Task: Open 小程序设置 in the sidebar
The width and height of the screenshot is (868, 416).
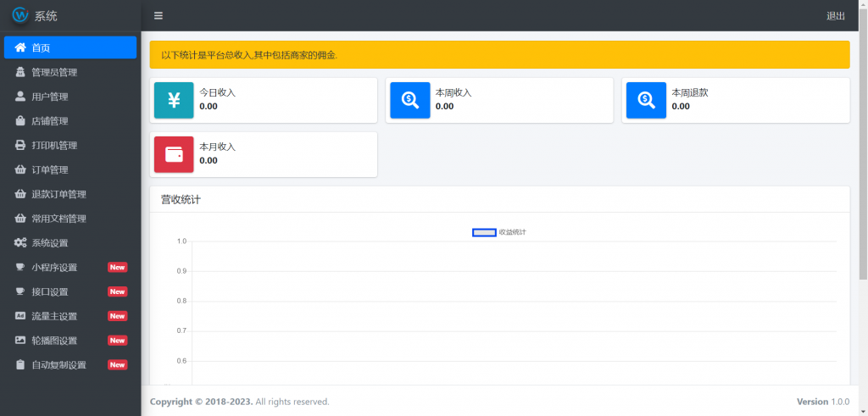Action: pyautogui.click(x=70, y=267)
